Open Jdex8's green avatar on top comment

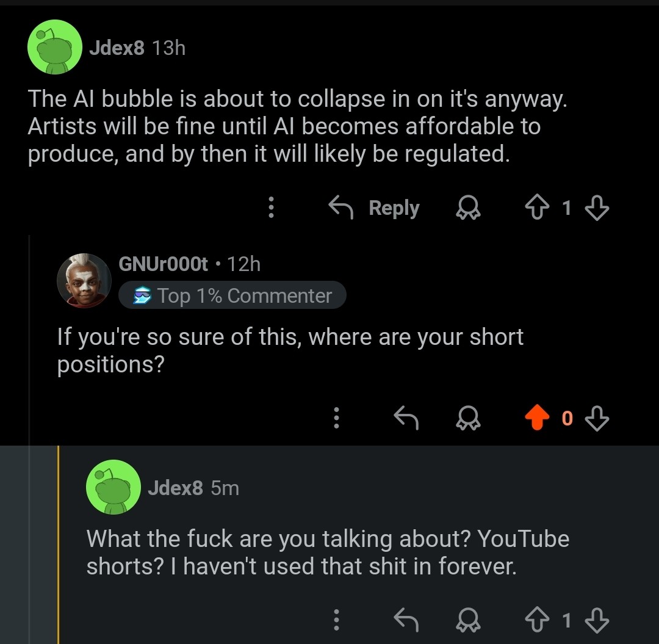(56, 47)
